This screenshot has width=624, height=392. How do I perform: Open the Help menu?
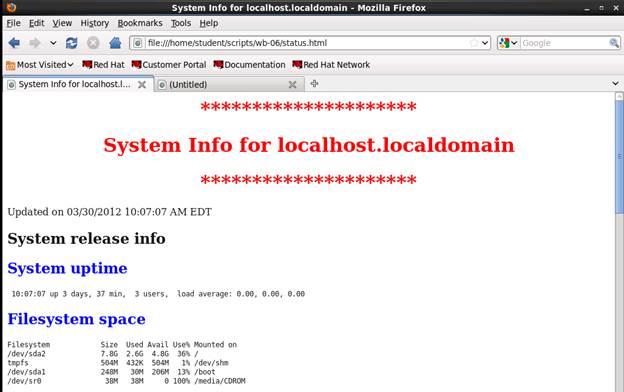[x=209, y=23]
